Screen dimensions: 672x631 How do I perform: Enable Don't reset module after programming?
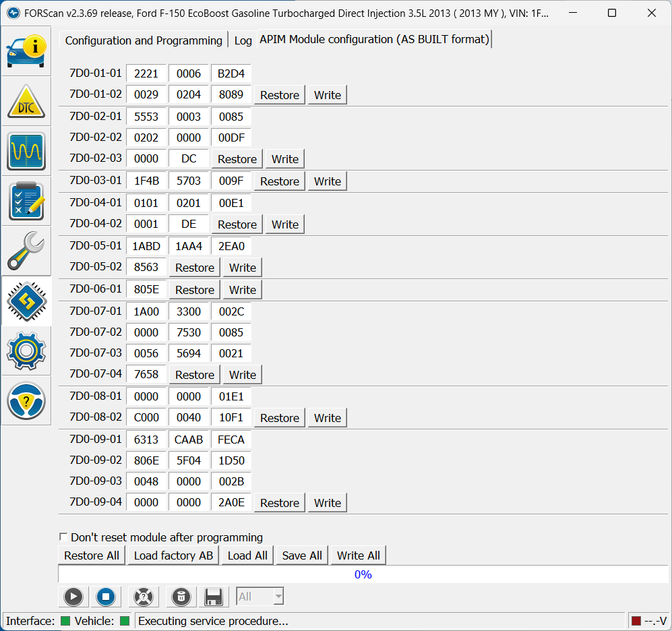click(64, 537)
